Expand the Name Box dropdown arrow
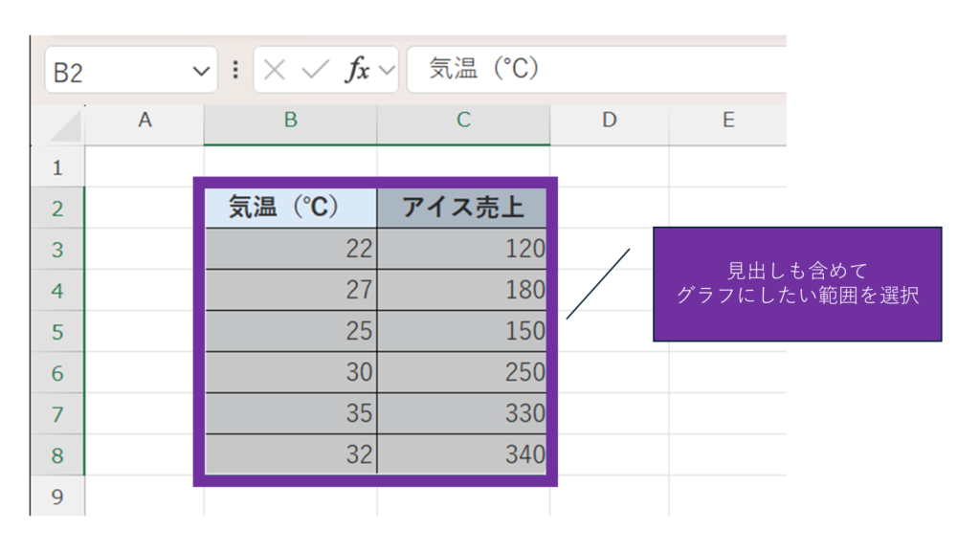This screenshot has width=980, height=551. 201,71
